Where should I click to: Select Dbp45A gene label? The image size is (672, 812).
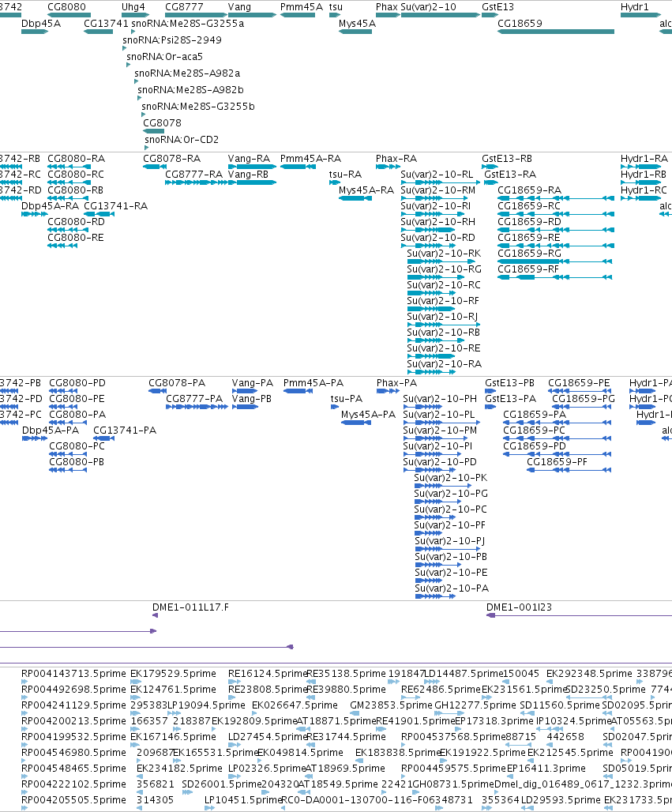(x=41, y=24)
